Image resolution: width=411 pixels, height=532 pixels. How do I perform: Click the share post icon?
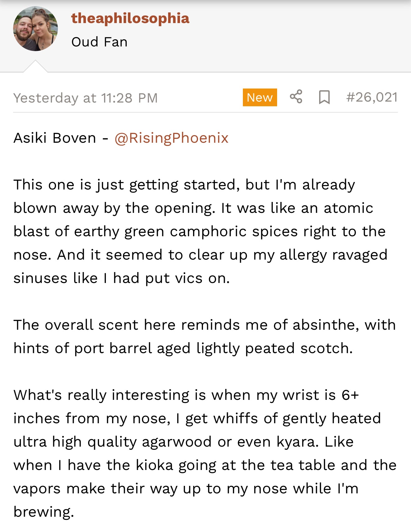(296, 97)
